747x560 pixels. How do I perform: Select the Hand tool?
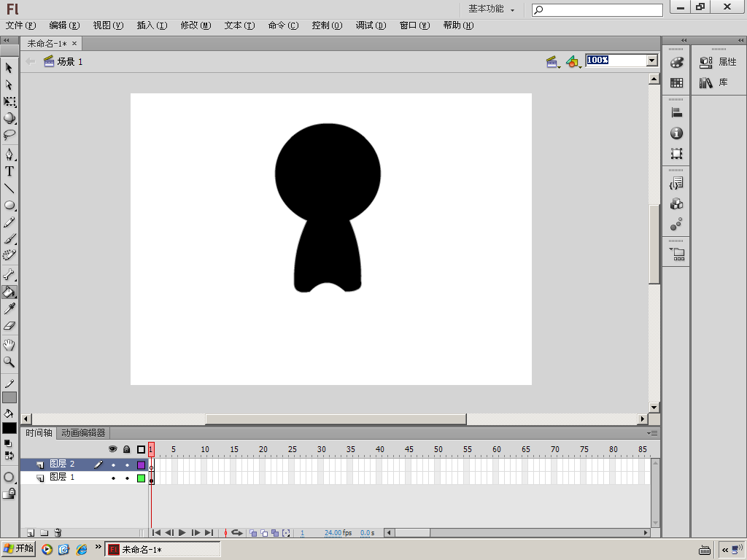(x=9, y=345)
